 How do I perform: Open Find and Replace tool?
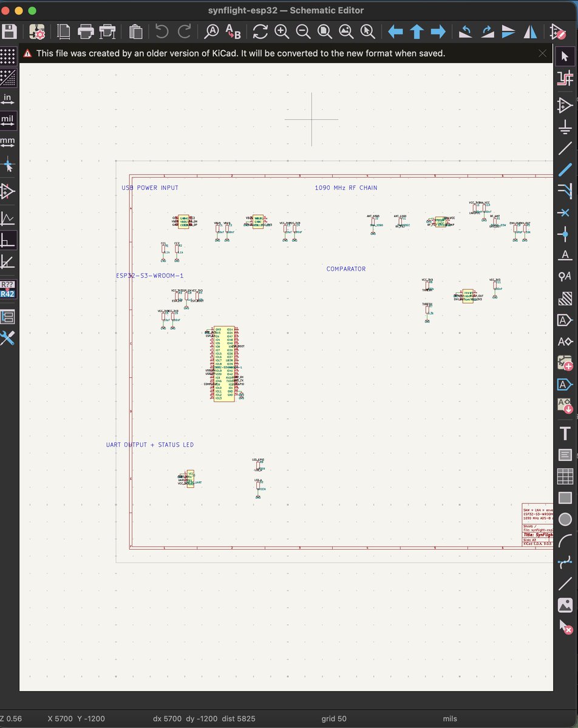(233, 32)
